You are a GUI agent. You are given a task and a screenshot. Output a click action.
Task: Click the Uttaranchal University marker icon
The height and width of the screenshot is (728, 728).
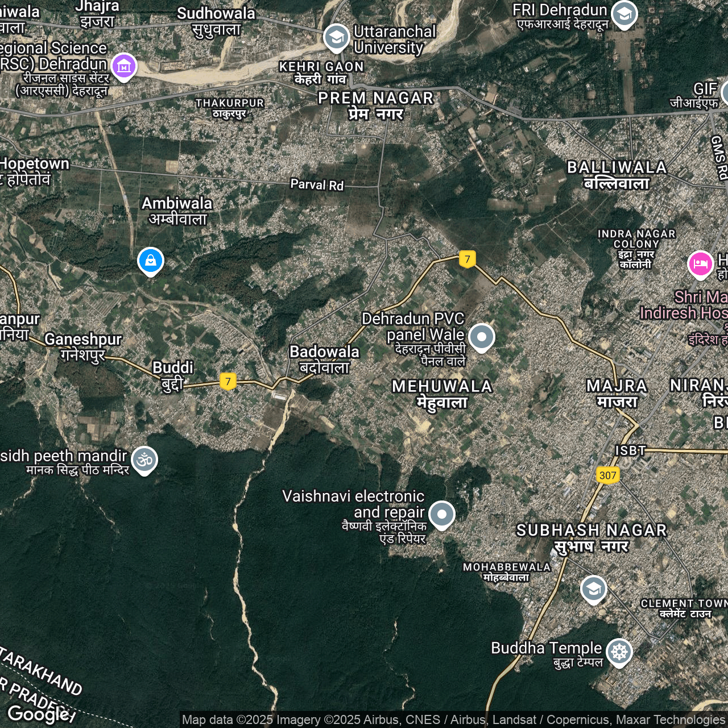[336, 38]
